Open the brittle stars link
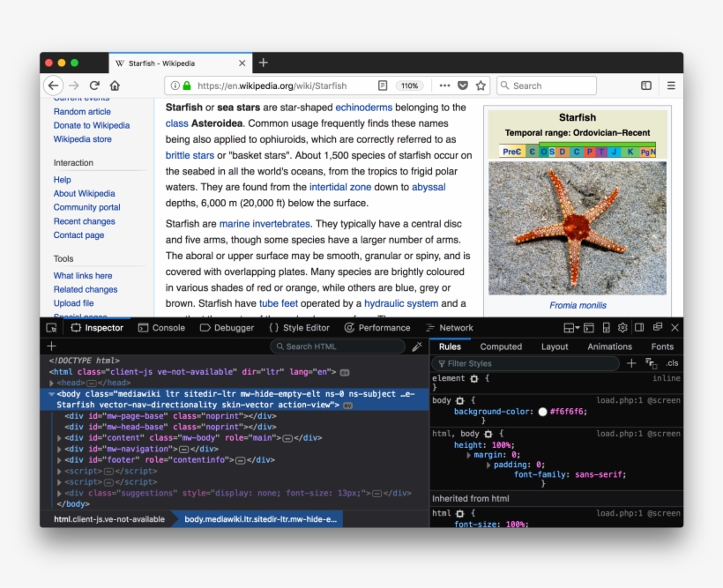This screenshot has width=723, height=588. click(190, 155)
